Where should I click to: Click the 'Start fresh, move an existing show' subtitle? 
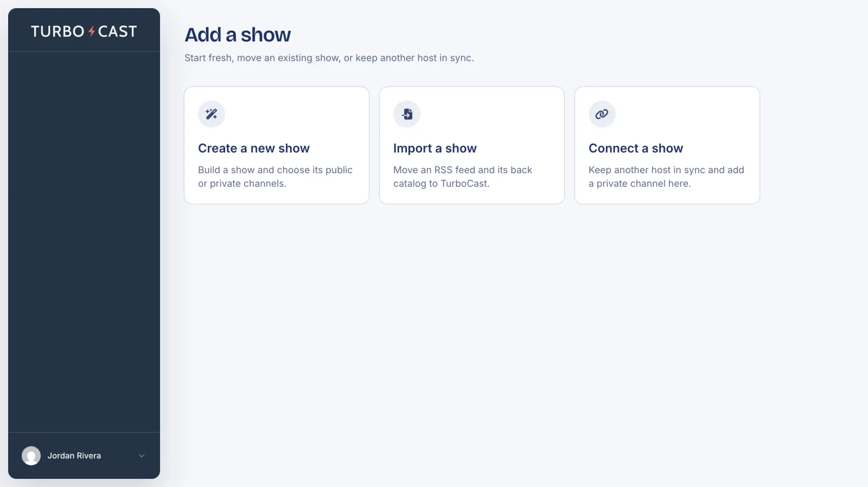[x=329, y=58]
